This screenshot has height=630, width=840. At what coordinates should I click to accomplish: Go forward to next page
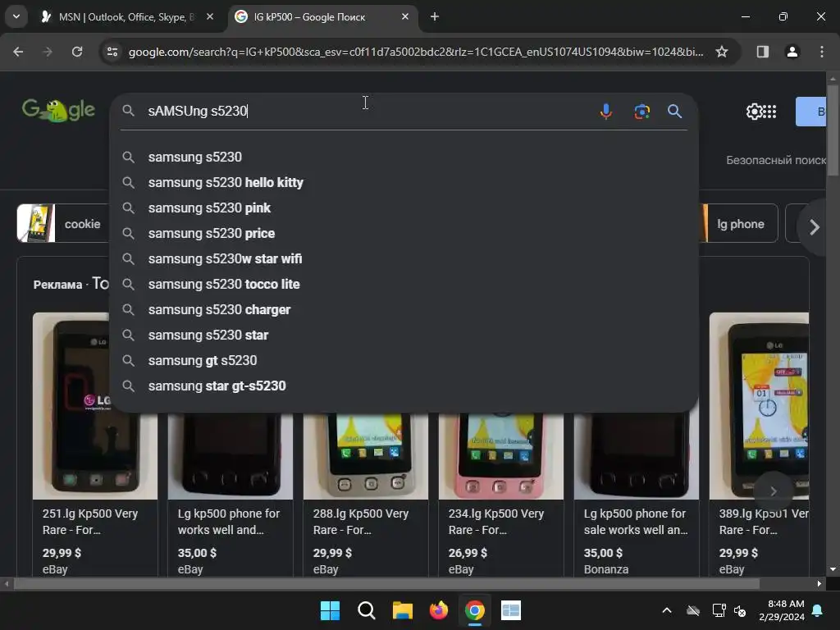(x=48, y=52)
